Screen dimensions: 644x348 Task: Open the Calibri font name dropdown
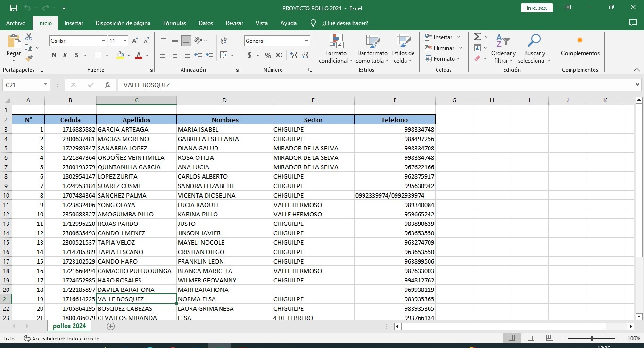pyautogui.click(x=103, y=41)
